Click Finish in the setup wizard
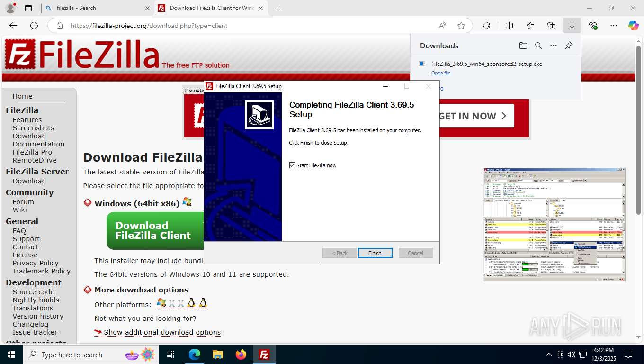 375,253
